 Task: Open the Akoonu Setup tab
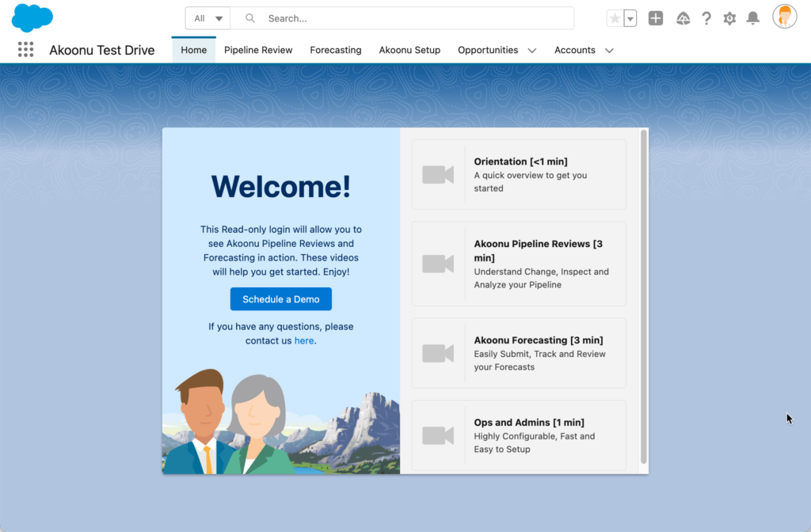point(409,50)
